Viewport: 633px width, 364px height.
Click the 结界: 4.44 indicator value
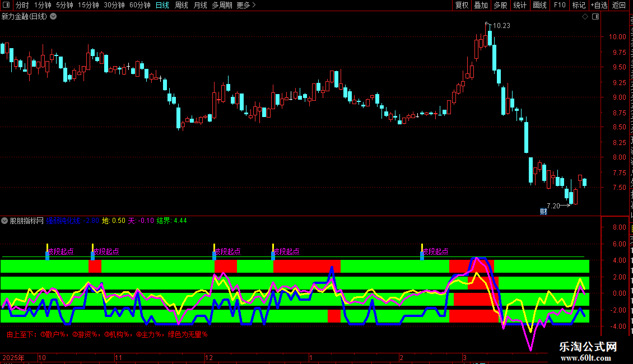pos(171,221)
